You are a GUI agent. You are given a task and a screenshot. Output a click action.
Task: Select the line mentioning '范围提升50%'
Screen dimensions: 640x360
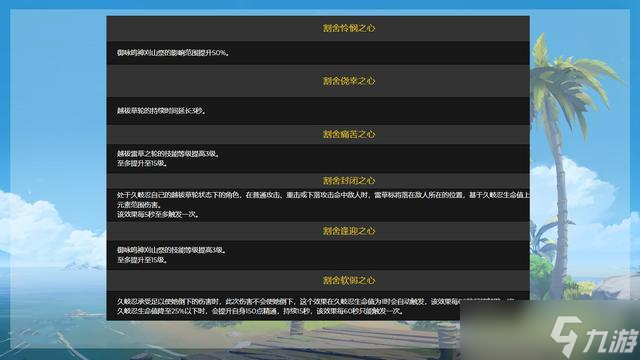click(x=173, y=53)
